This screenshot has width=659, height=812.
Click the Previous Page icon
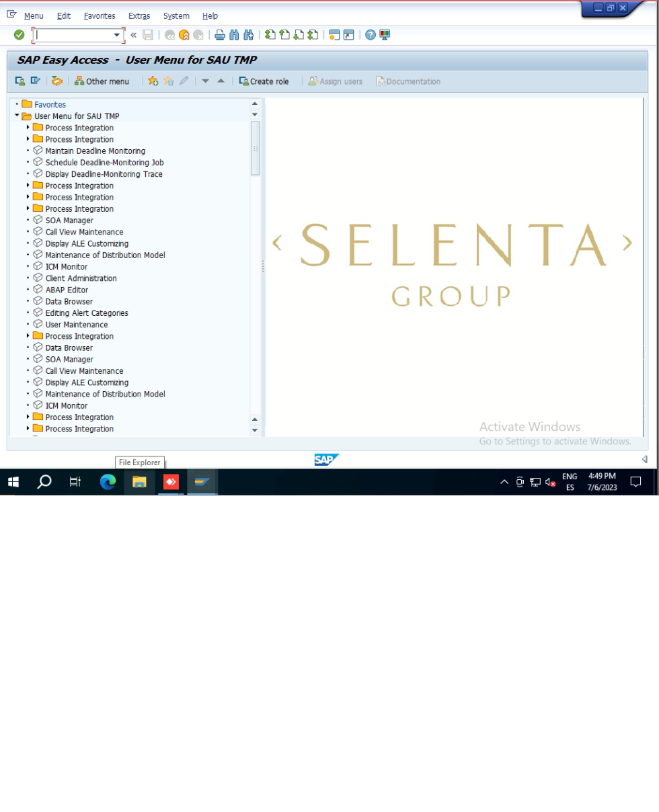point(284,35)
